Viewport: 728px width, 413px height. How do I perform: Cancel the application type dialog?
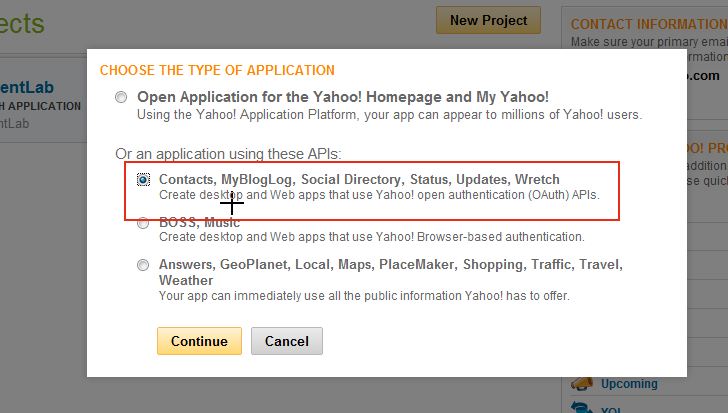tap(287, 341)
